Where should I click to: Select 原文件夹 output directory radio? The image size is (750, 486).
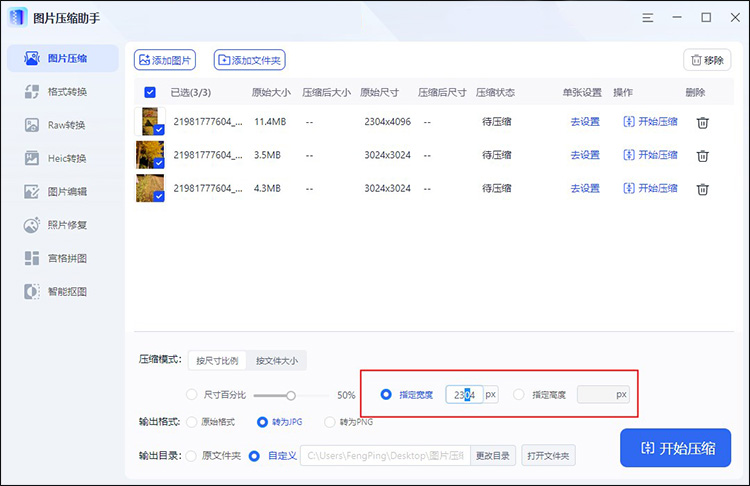[191, 456]
